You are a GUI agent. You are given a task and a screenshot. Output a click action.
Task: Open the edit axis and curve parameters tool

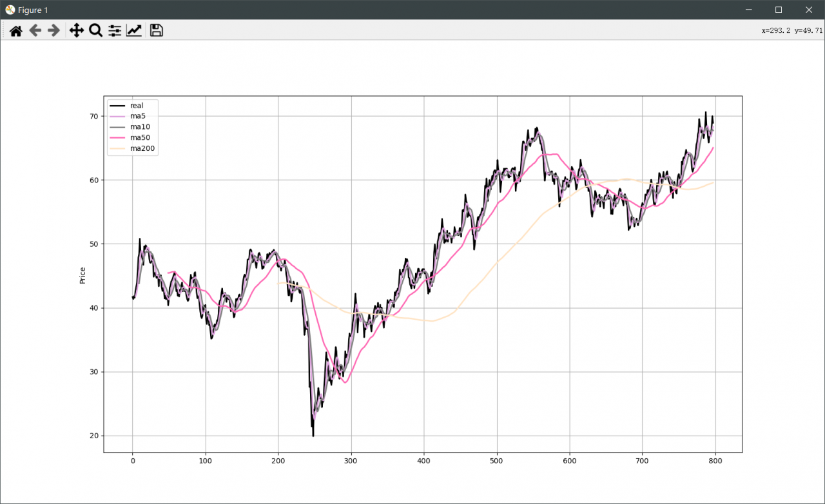(x=134, y=30)
